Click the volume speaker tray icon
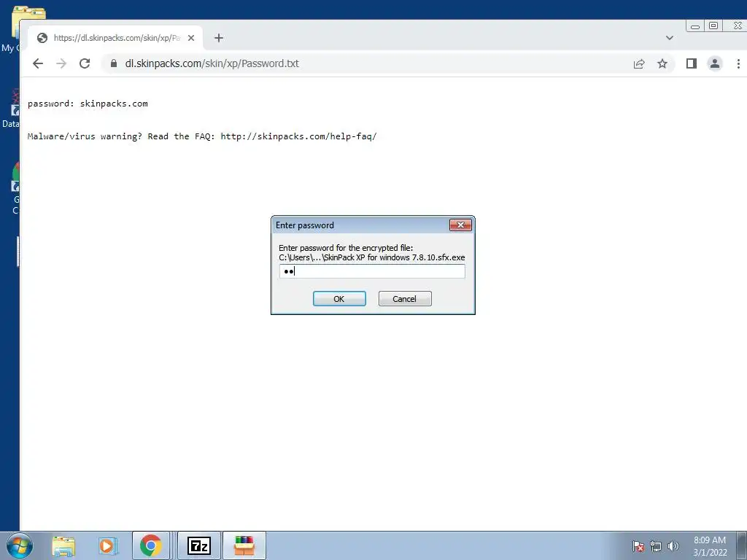The height and width of the screenshot is (560, 747). (673, 546)
